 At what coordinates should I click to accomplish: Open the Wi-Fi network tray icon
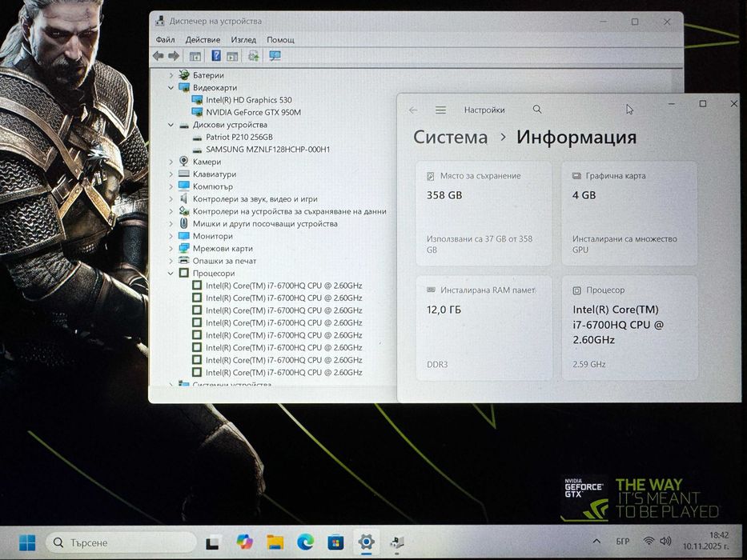click(649, 541)
